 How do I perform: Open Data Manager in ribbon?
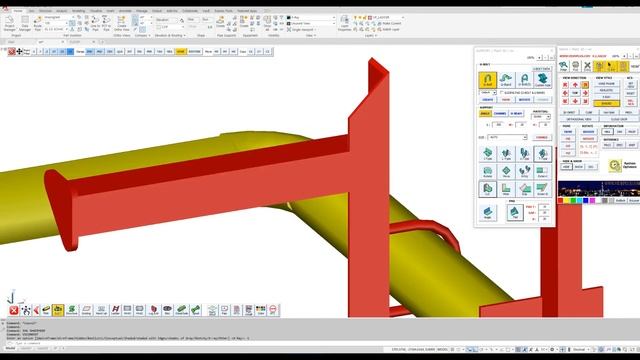point(25,24)
